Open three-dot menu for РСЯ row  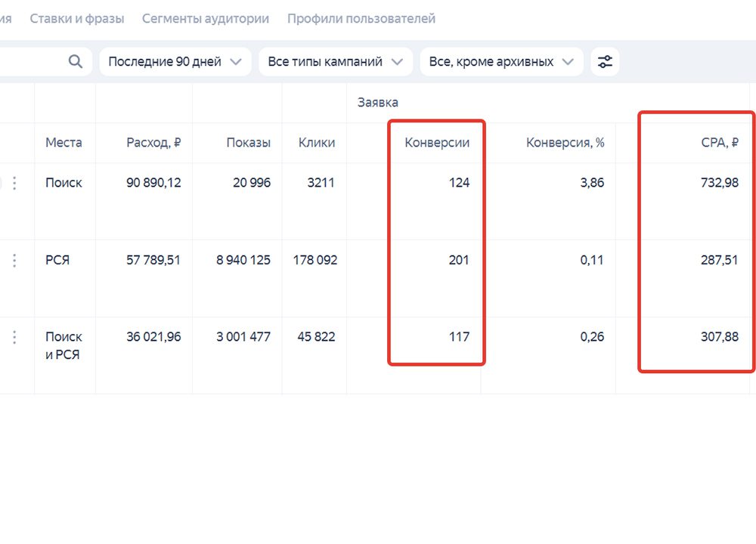(14, 260)
